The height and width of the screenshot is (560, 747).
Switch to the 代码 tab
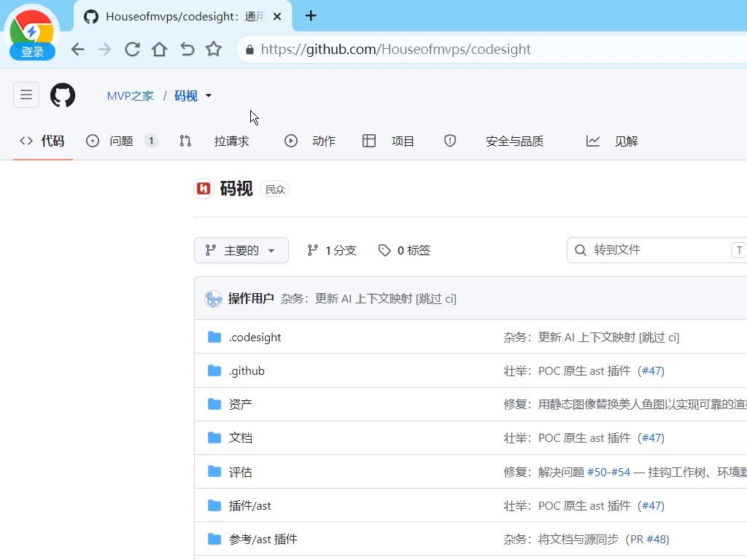pos(43,141)
